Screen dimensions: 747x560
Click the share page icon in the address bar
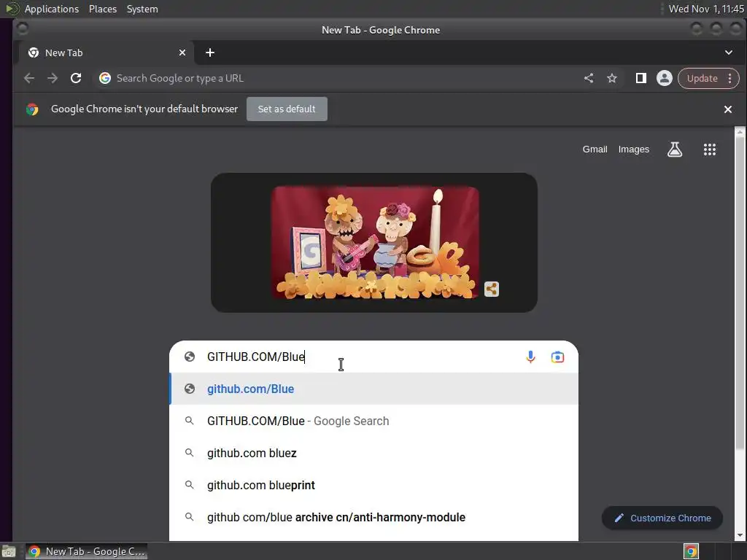point(589,78)
